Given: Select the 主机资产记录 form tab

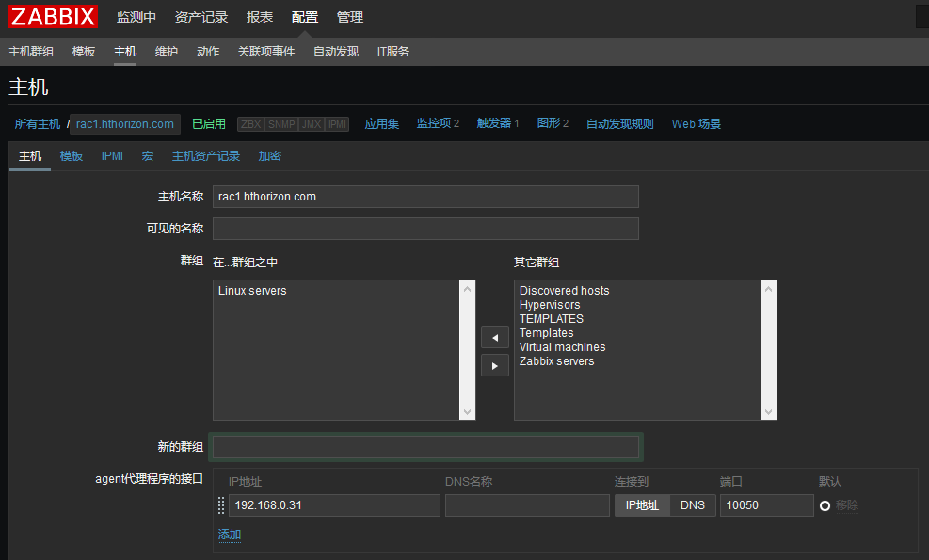Looking at the screenshot, I should click(205, 156).
